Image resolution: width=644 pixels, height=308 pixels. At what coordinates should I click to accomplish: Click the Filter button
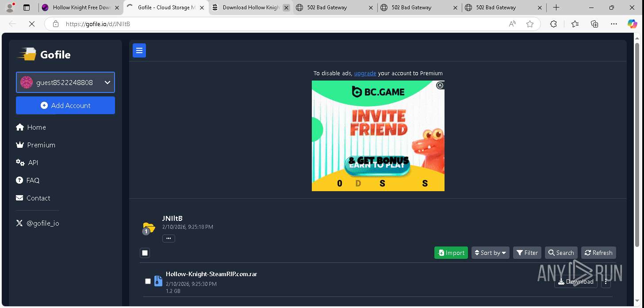pos(527,253)
